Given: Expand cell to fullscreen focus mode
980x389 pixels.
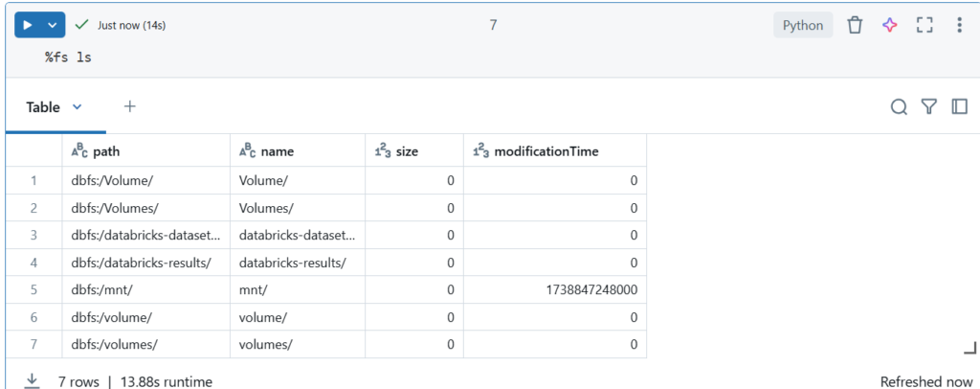Looking at the screenshot, I should click(924, 25).
